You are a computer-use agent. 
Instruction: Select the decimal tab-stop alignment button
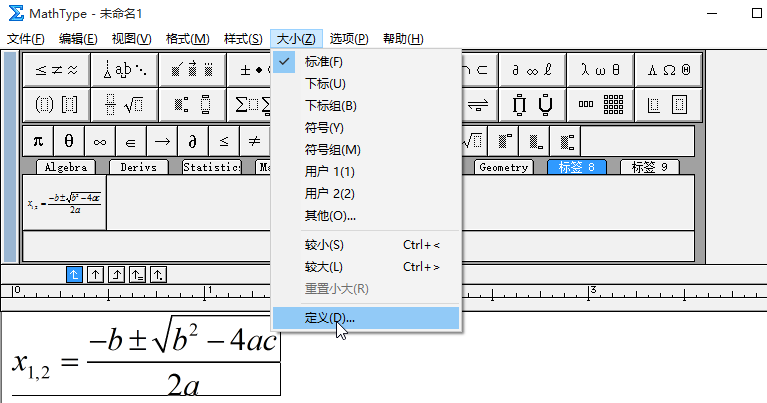158,275
